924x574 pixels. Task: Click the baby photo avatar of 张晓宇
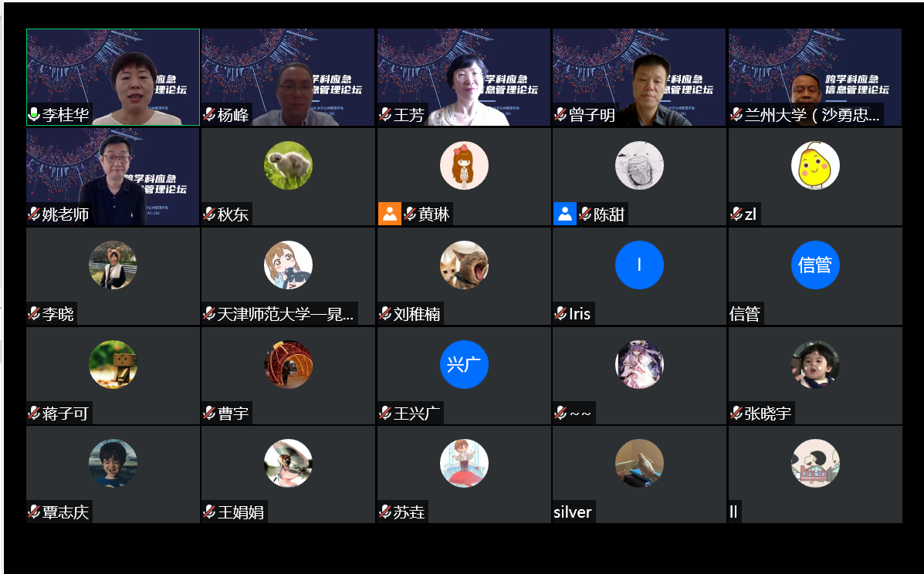coord(815,364)
